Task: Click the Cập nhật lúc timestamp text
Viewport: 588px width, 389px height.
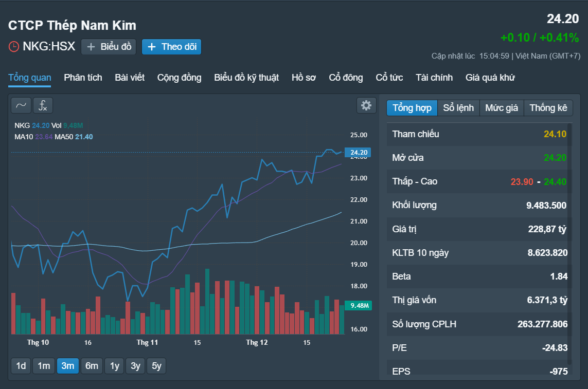Action: (x=506, y=56)
